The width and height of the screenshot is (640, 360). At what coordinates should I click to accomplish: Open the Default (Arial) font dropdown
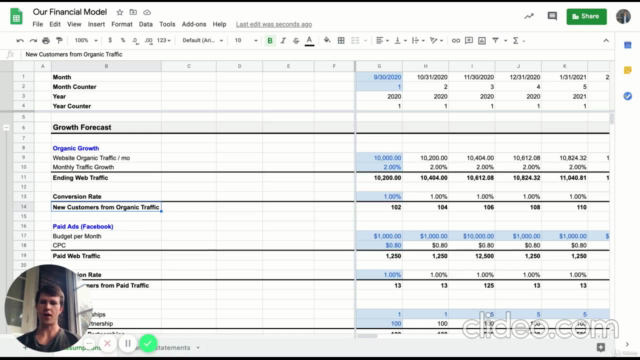click(202, 40)
